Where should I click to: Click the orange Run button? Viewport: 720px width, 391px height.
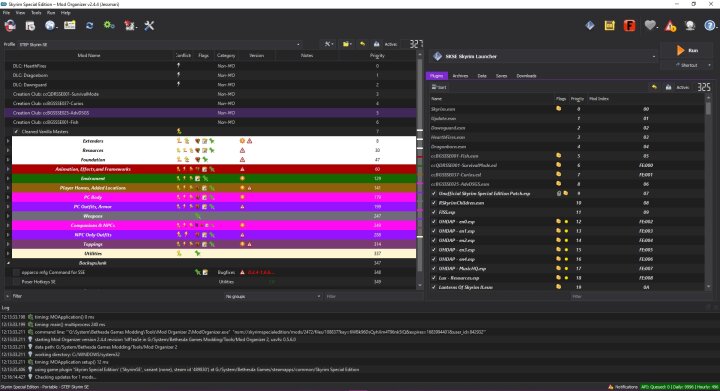(x=687, y=50)
